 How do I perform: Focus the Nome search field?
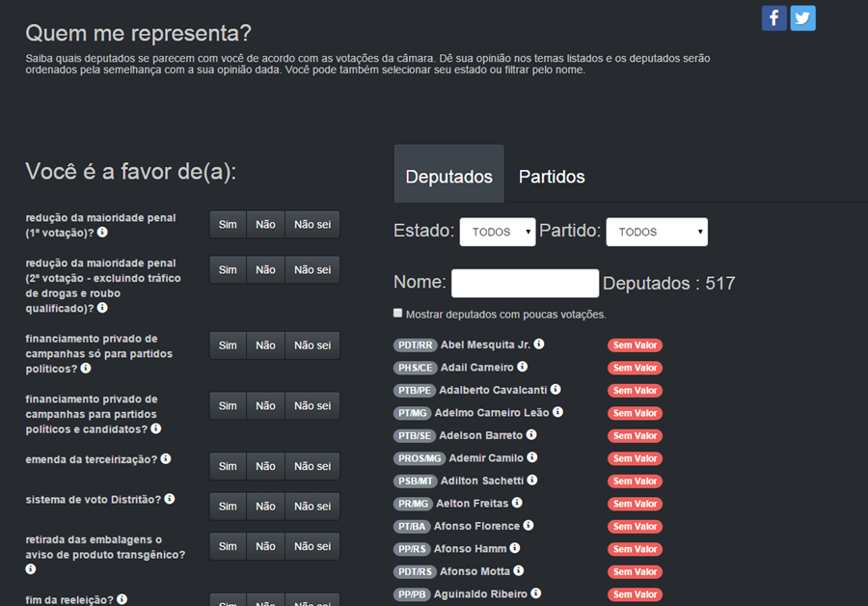(x=525, y=283)
